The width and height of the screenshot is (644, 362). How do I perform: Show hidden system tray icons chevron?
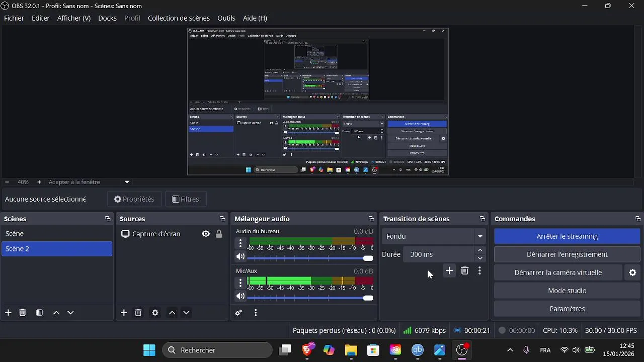pos(510,350)
